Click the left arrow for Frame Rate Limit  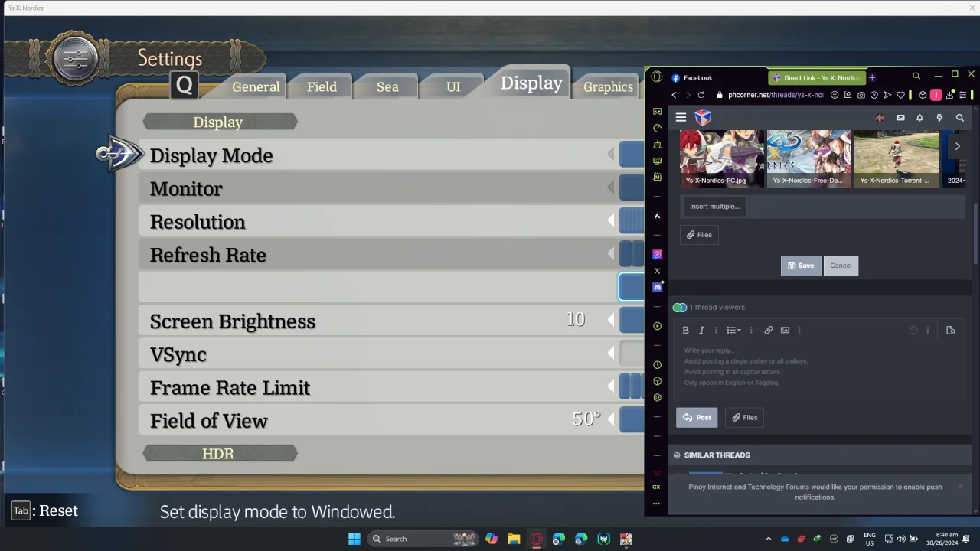tap(611, 387)
